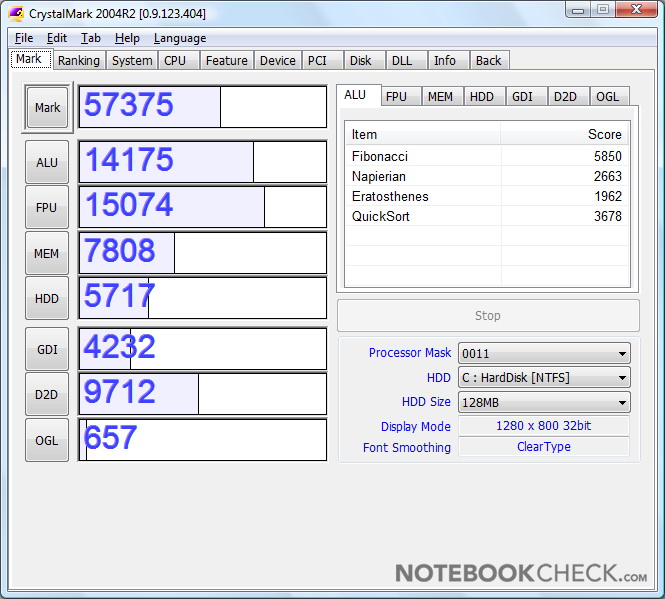Select the Fibonacci result row
The width and height of the screenshot is (665, 599).
click(487, 156)
